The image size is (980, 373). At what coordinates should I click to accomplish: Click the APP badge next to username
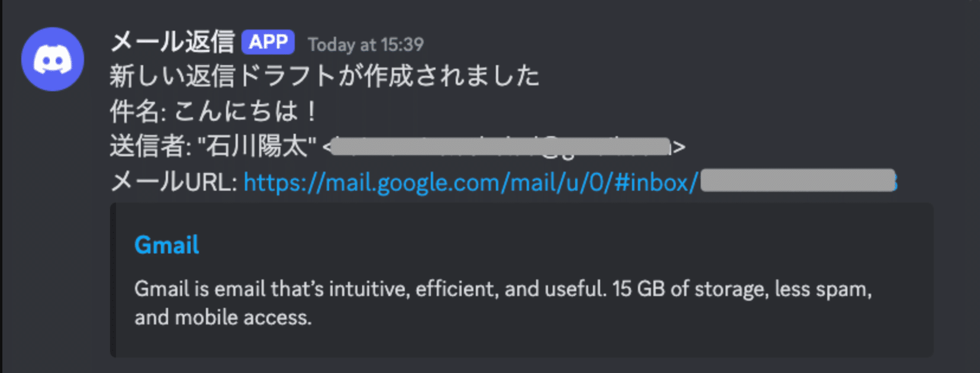(268, 42)
